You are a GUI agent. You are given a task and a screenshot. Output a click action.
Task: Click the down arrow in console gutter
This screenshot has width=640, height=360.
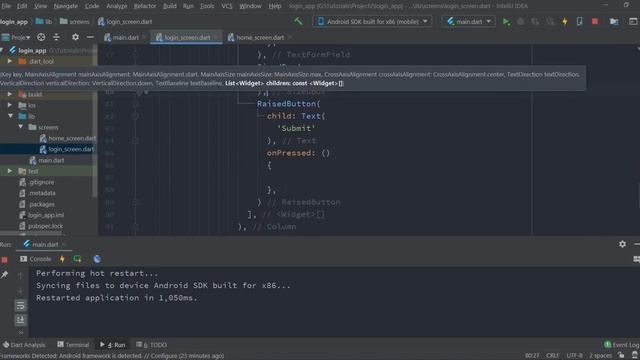[x=20, y=291]
